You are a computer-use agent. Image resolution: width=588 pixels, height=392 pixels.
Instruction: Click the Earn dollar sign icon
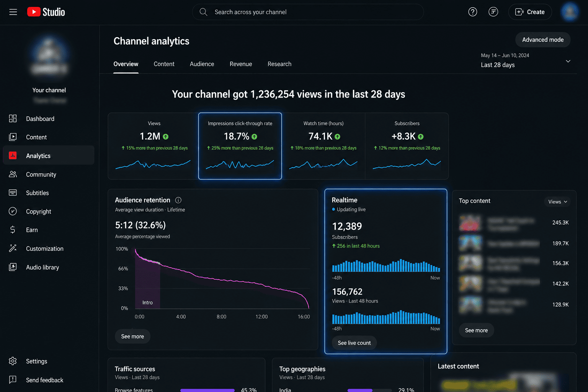pos(13,230)
